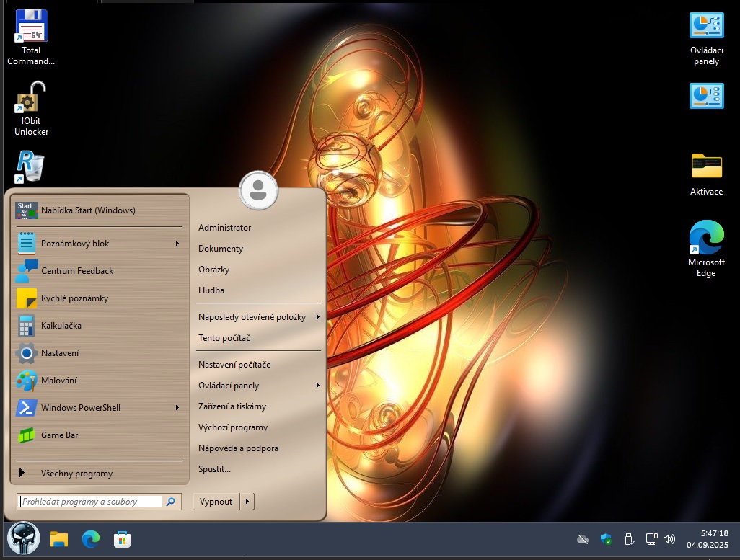740x560 pixels.
Task: Open Microsoft Edge desktop shortcut
Action: click(706, 239)
